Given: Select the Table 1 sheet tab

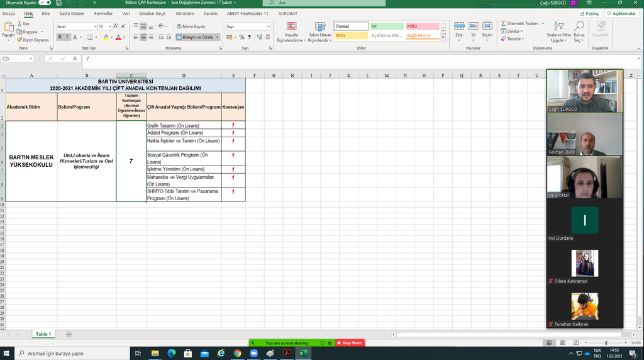Looking at the screenshot, I should click(x=43, y=334).
